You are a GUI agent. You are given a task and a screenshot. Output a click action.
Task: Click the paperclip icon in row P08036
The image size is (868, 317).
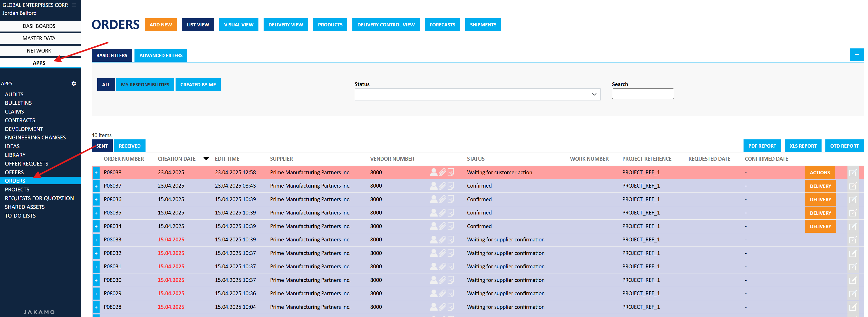pos(442,199)
